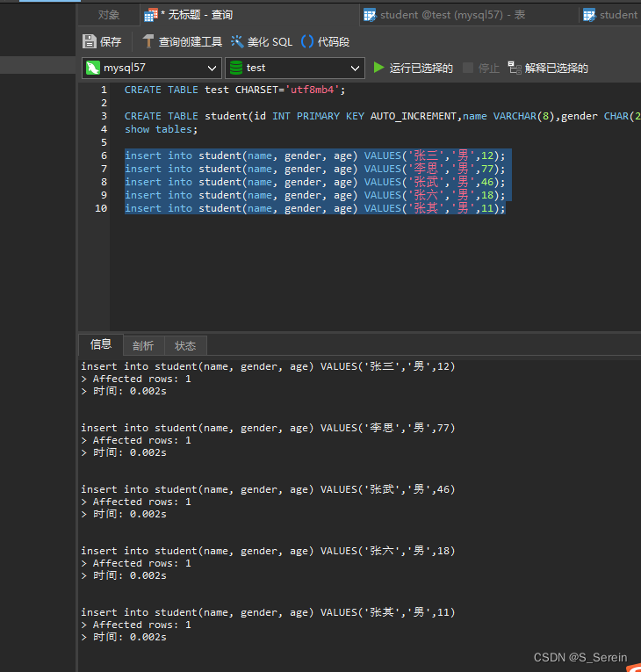This screenshot has height=672, width=641.
Task: Click the output line with VALUES('李思','男',77)
Action: [x=268, y=428]
